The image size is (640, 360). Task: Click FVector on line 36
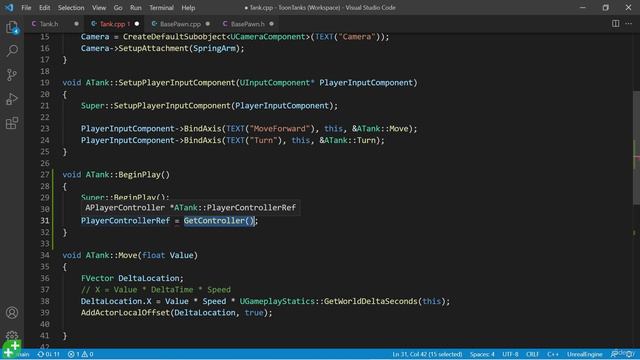click(97, 278)
